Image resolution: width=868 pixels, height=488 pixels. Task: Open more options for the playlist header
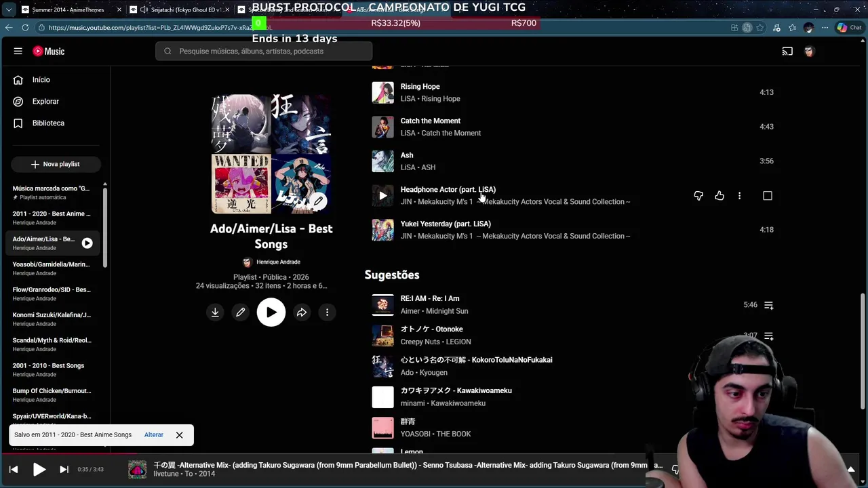tap(327, 312)
